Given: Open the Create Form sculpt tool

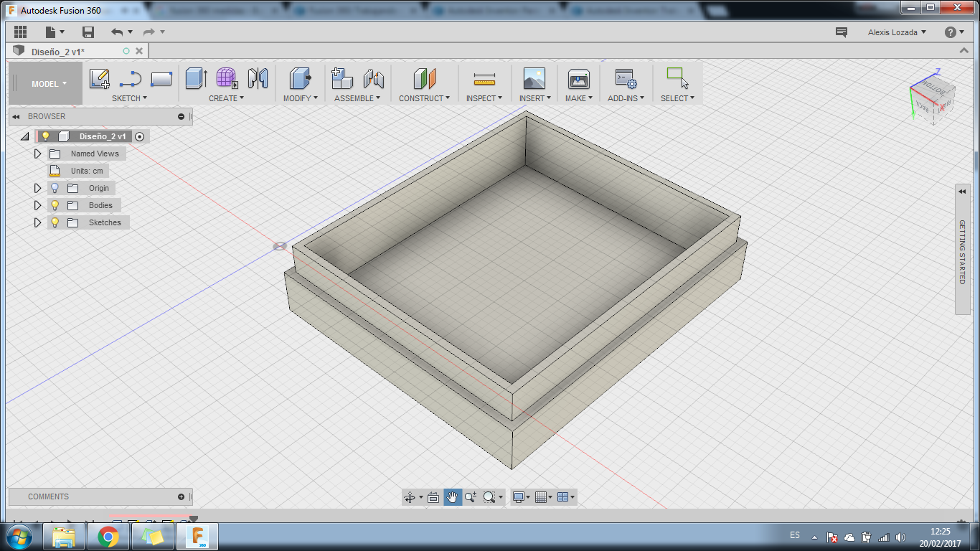Looking at the screenshot, I should pyautogui.click(x=227, y=78).
